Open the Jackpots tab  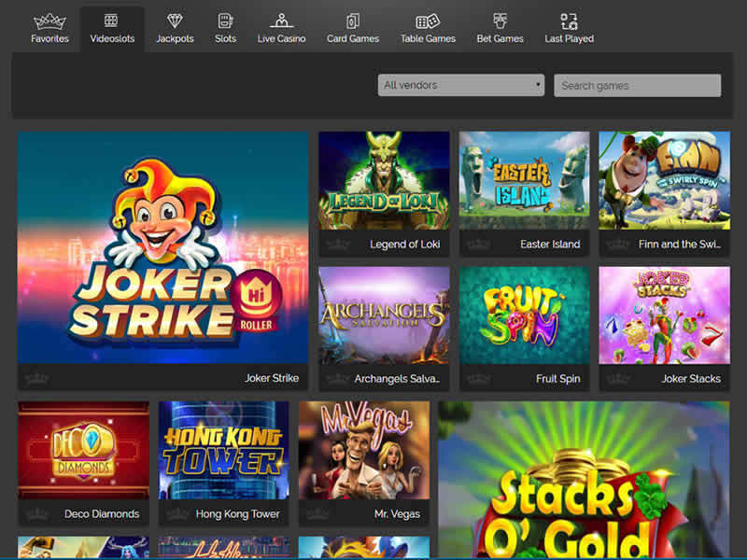point(175,29)
